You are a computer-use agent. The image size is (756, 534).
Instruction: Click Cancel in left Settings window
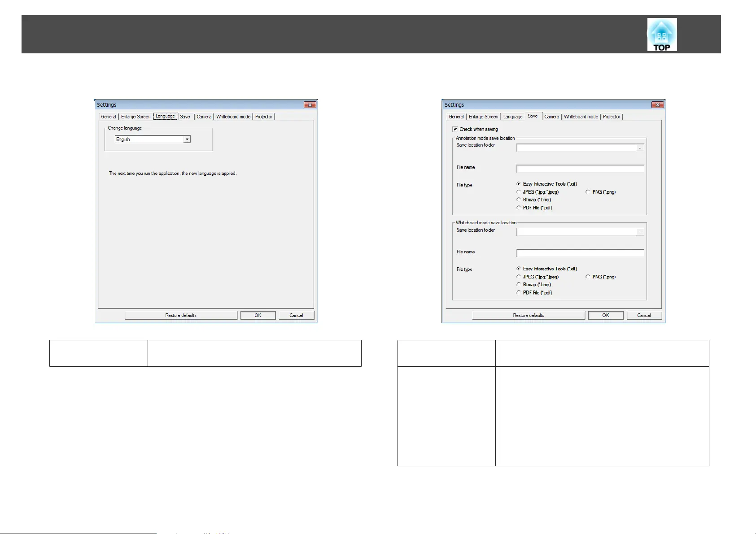pyautogui.click(x=297, y=315)
